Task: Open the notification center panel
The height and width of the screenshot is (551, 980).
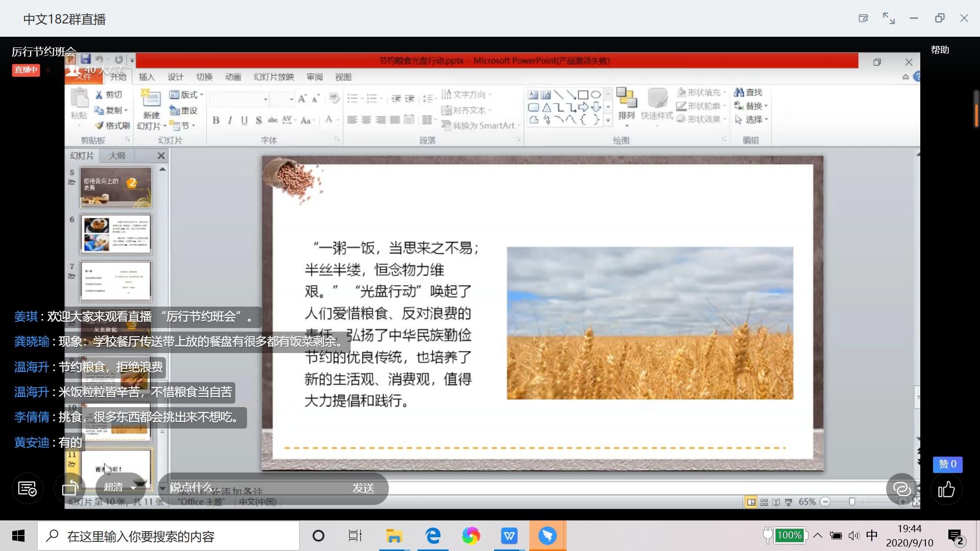Action: point(955,536)
